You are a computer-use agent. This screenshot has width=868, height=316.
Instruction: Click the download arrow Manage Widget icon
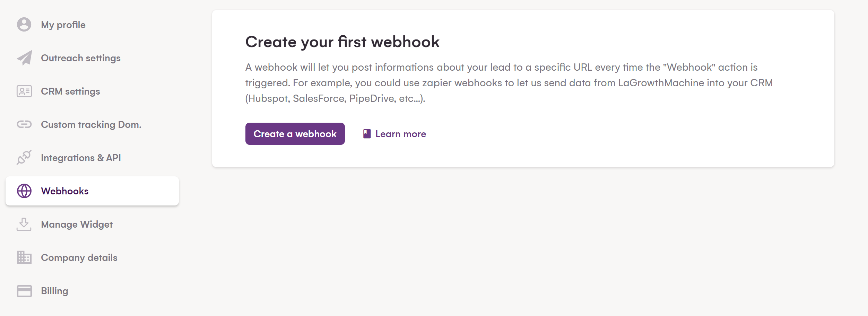coord(24,224)
